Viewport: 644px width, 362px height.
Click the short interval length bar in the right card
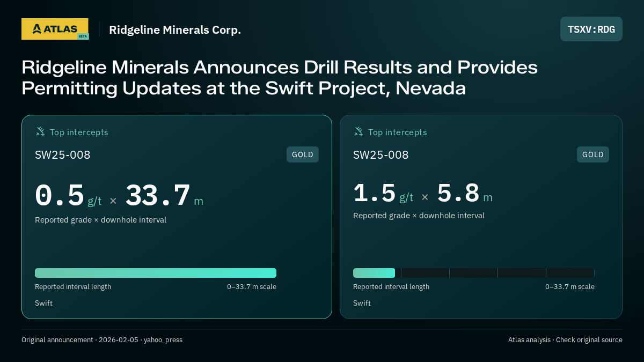(374, 273)
